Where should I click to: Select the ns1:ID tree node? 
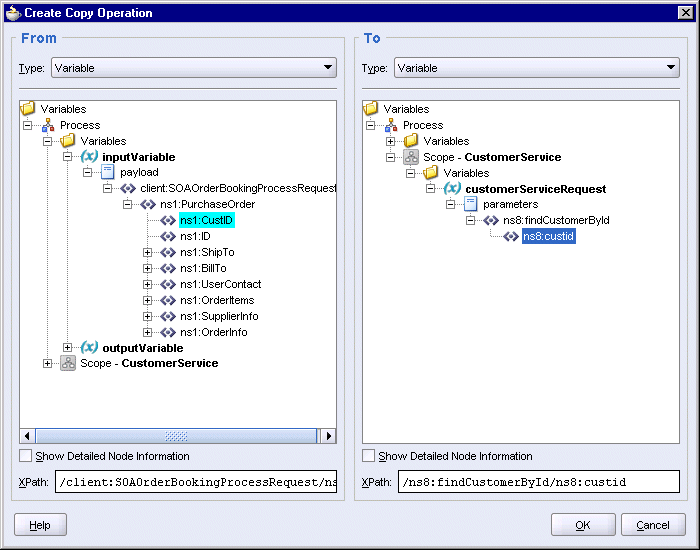point(195,237)
